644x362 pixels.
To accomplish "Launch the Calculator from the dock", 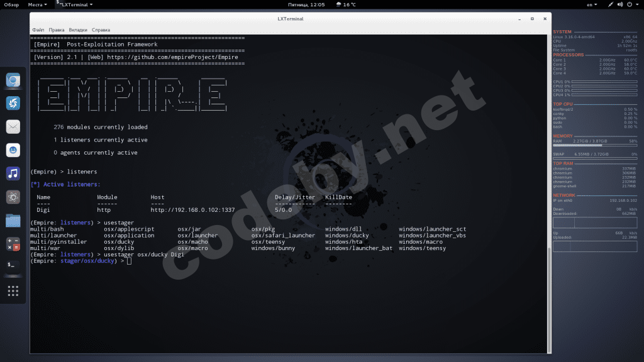I will click(x=13, y=244).
